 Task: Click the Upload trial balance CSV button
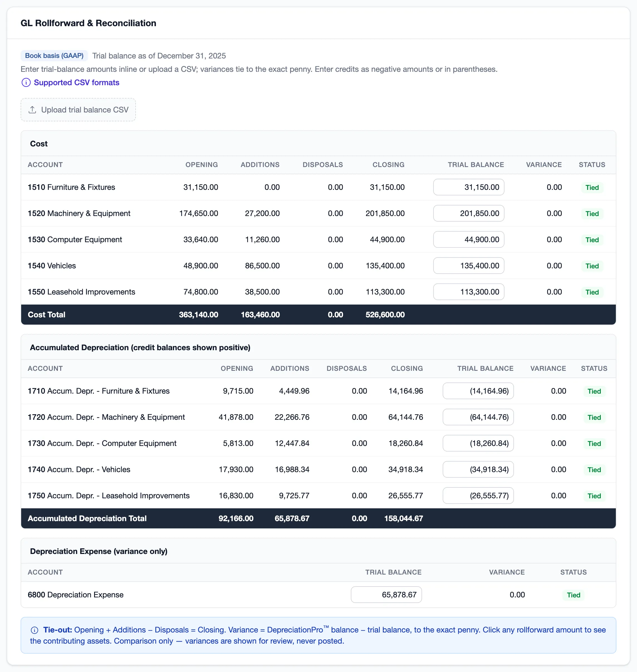coord(78,110)
